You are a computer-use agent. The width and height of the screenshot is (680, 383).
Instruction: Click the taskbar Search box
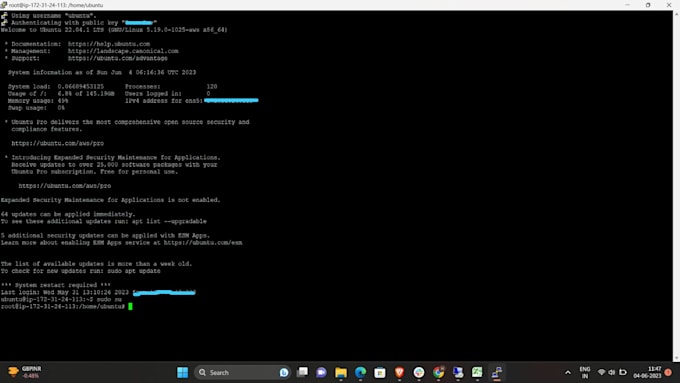point(243,372)
